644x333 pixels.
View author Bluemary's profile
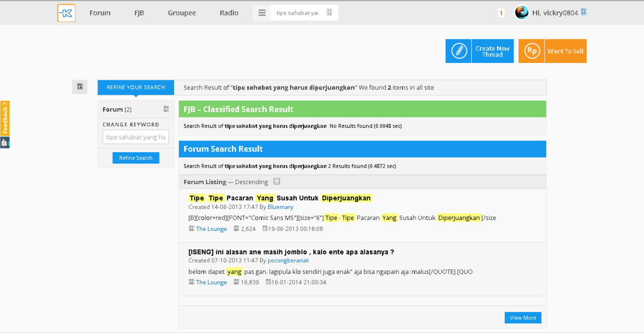(280, 207)
